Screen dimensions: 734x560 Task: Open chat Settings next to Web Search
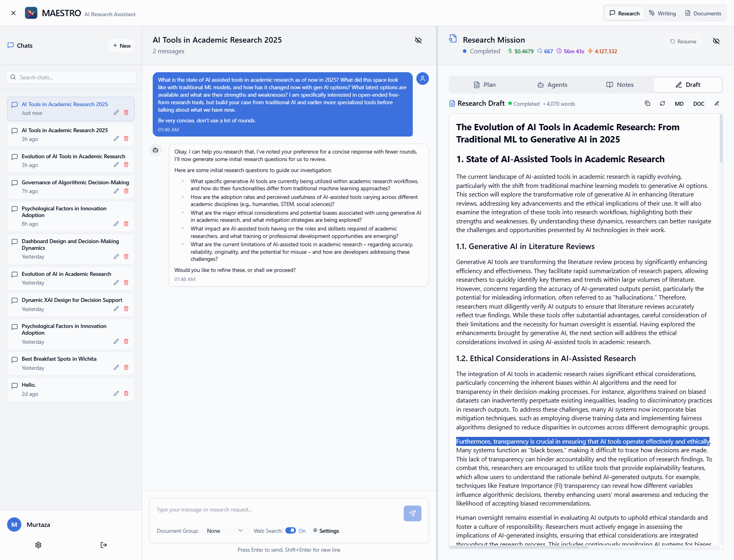(x=326, y=531)
